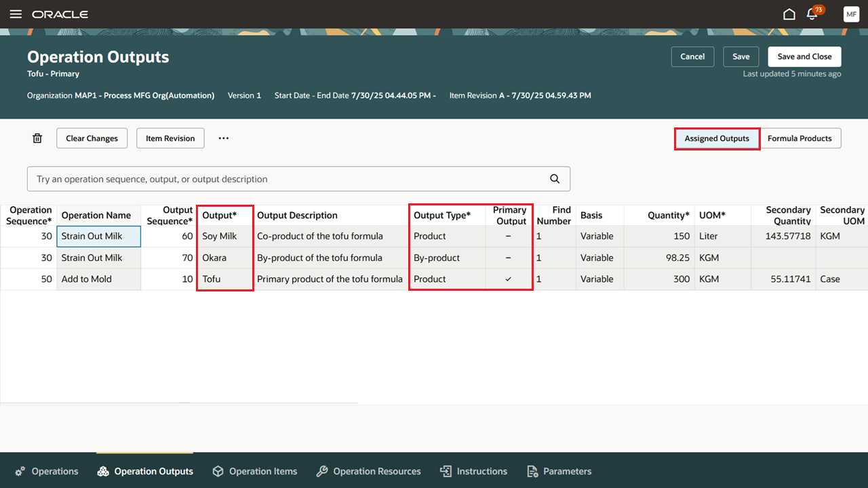
Task: Click the search magnifier icon
Action: coord(555,179)
